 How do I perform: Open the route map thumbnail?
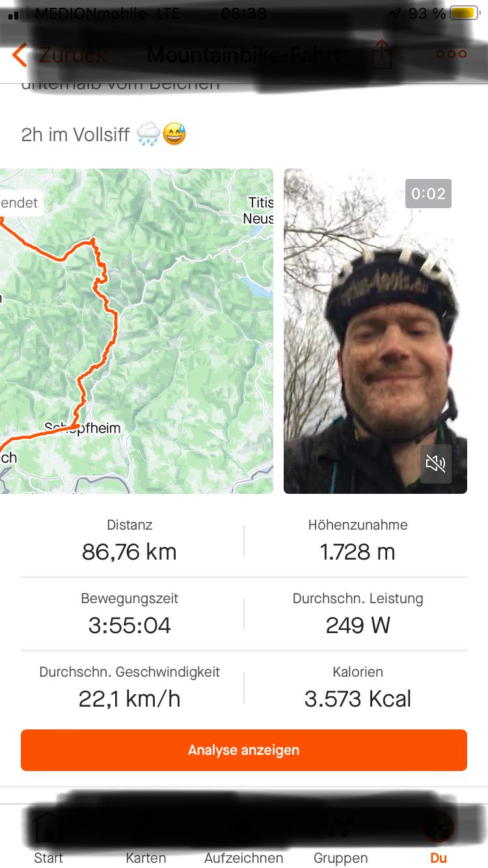pyautogui.click(x=137, y=331)
